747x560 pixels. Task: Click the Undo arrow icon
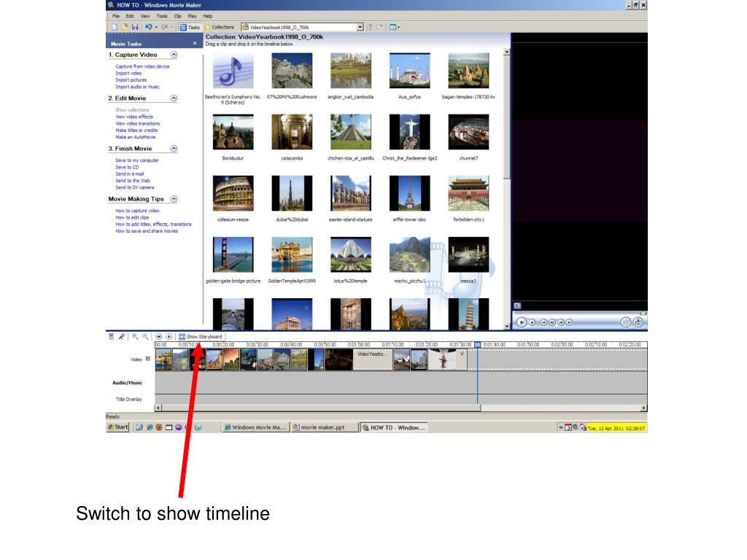(149, 27)
